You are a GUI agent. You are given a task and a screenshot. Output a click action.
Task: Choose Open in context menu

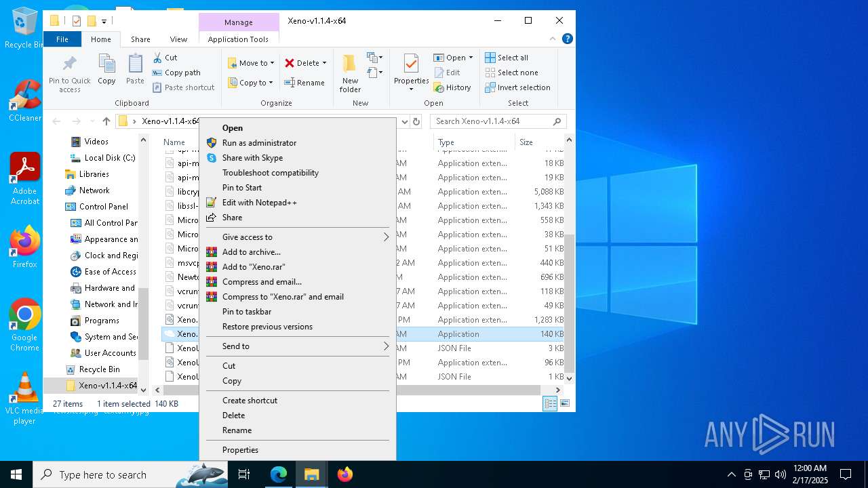point(298,128)
